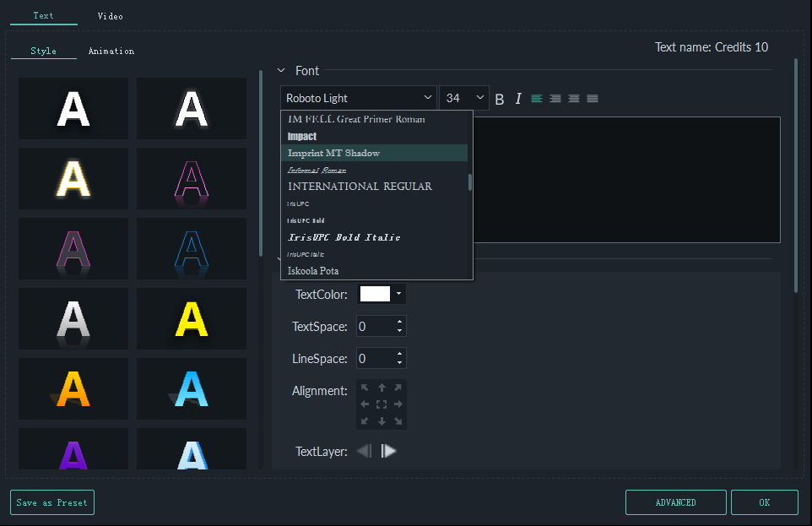812x526 pixels.
Task: Move text up with the Alignment arrow
Action: click(x=382, y=388)
